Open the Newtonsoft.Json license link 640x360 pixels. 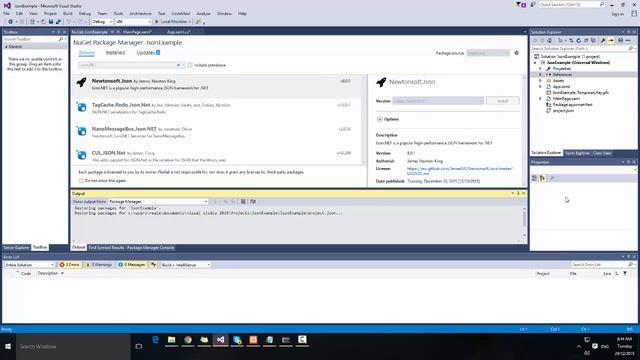coord(460,171)
